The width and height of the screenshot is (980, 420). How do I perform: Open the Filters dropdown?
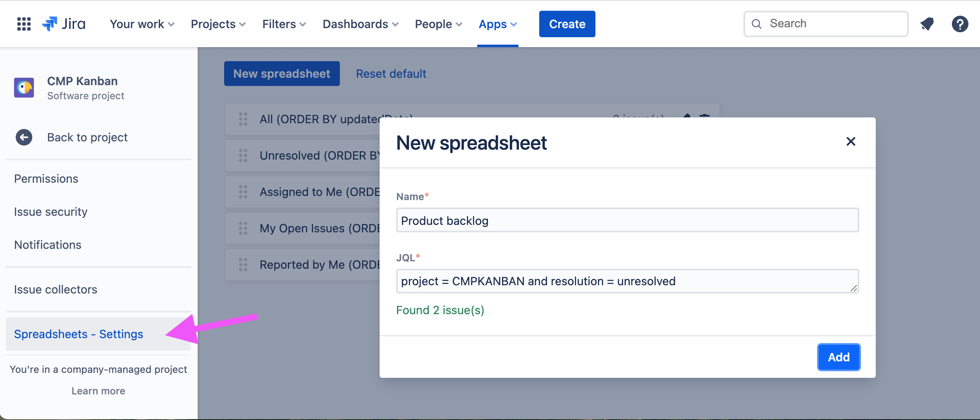click(x=284, y=24)
